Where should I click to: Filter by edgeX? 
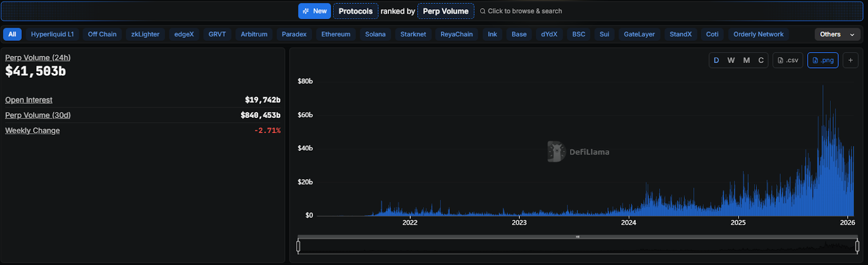(184, 34)
